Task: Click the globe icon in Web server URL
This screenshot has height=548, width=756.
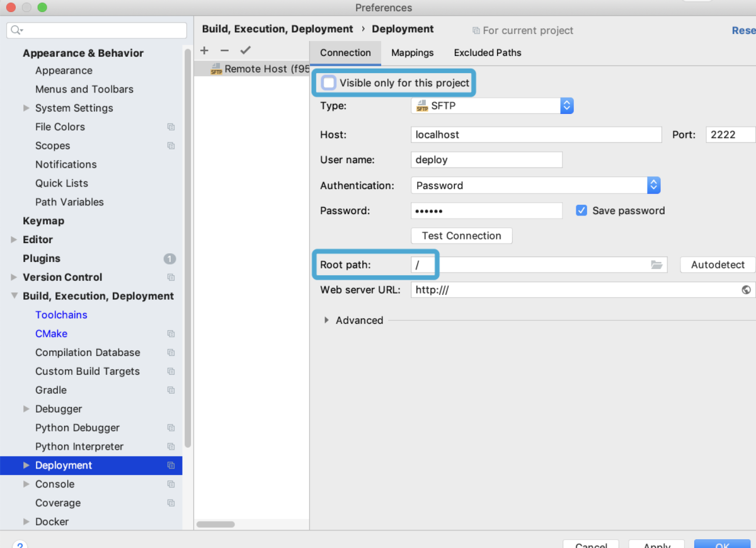Action: pos(746,290)
